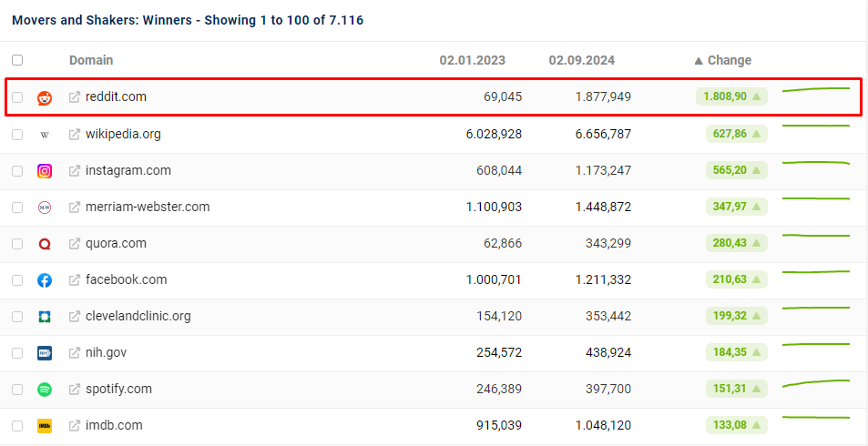Open clevelandclinic.org via external link icon
This screenshot has height=446, width=868.
(x=75, y=317)
